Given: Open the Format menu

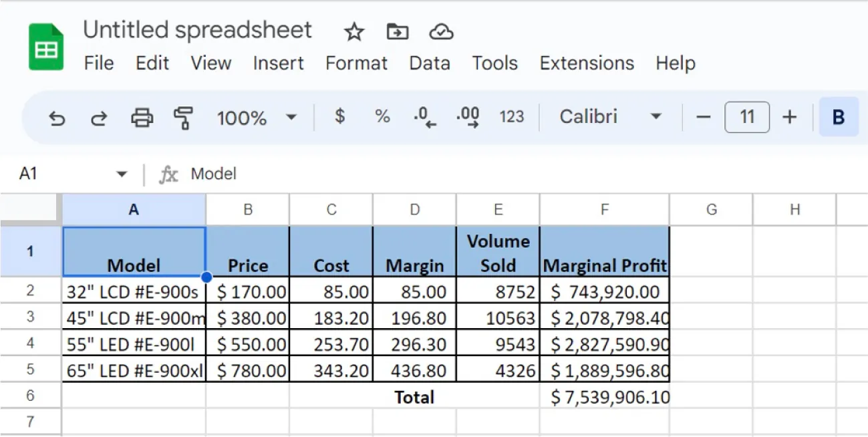Looking at the screenshot, I should 356,63.
